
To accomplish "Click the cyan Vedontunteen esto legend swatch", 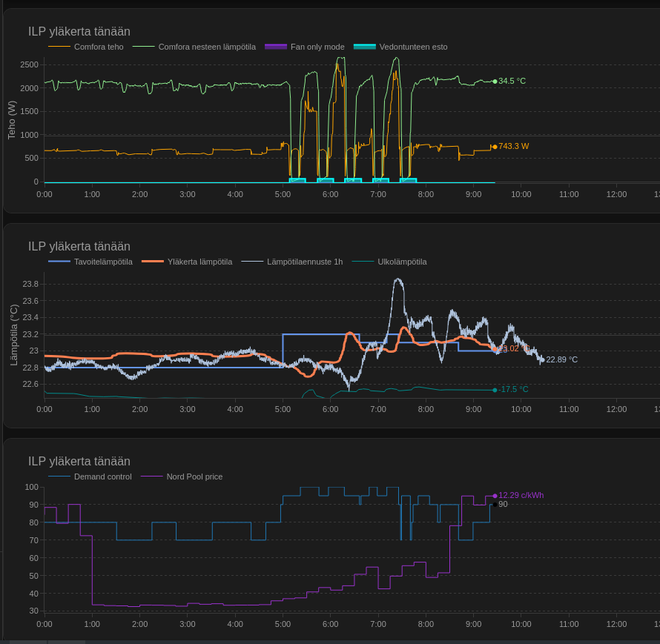I will pos(364,47).
